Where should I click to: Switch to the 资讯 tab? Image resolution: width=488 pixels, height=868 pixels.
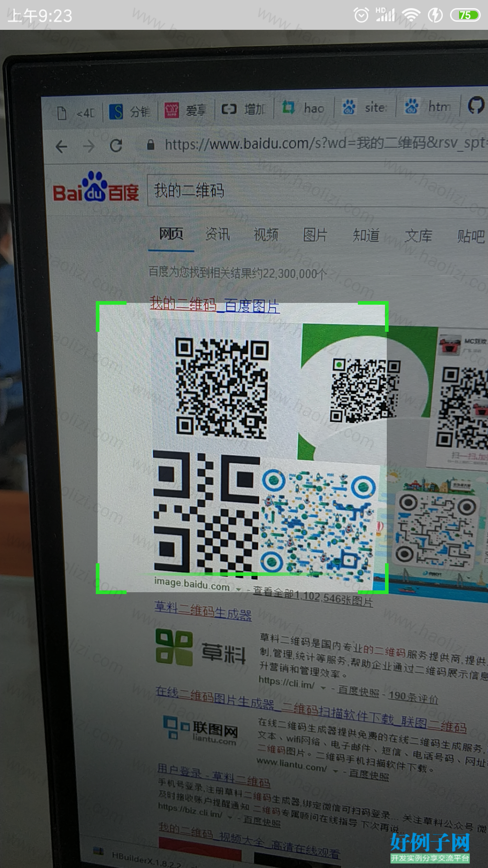tap(217, 234)
